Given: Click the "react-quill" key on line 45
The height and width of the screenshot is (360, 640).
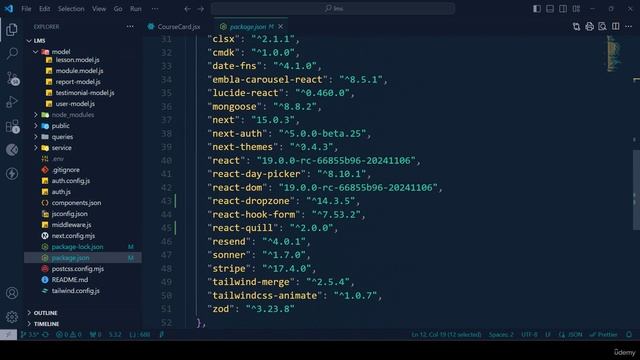Looking at the screenshot, I should point(242,228).
